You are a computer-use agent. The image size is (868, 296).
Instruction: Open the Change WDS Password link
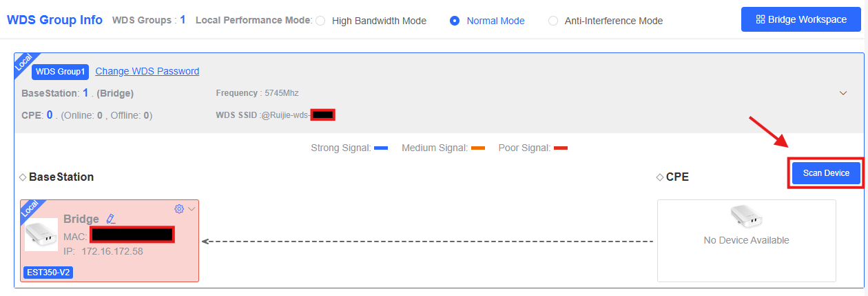147,71
